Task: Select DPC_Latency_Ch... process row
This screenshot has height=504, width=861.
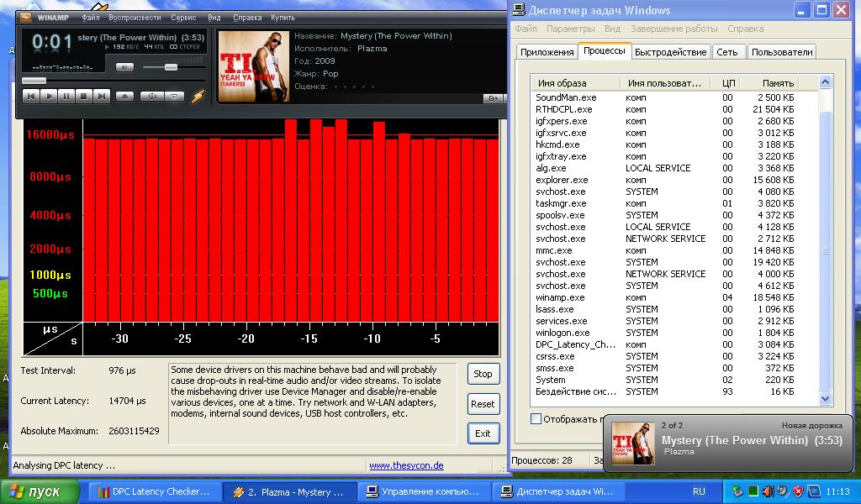Action: tap(674, 344)
